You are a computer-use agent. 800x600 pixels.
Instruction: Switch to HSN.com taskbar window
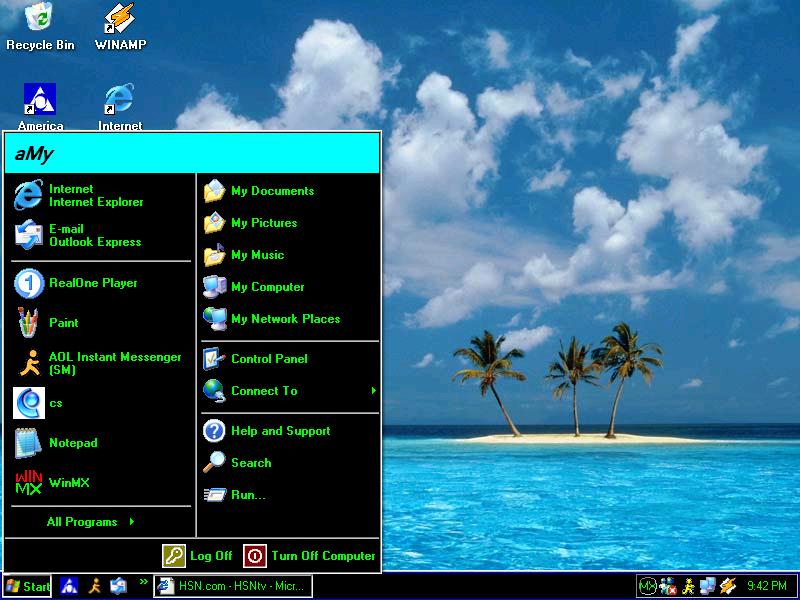point(232,586)
